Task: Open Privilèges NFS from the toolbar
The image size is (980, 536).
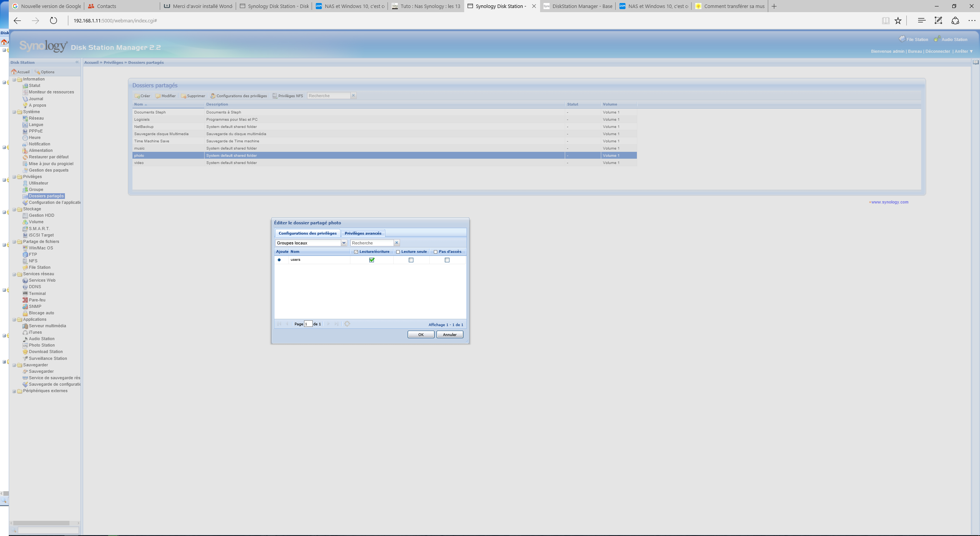Action: [x=288, y=96]
